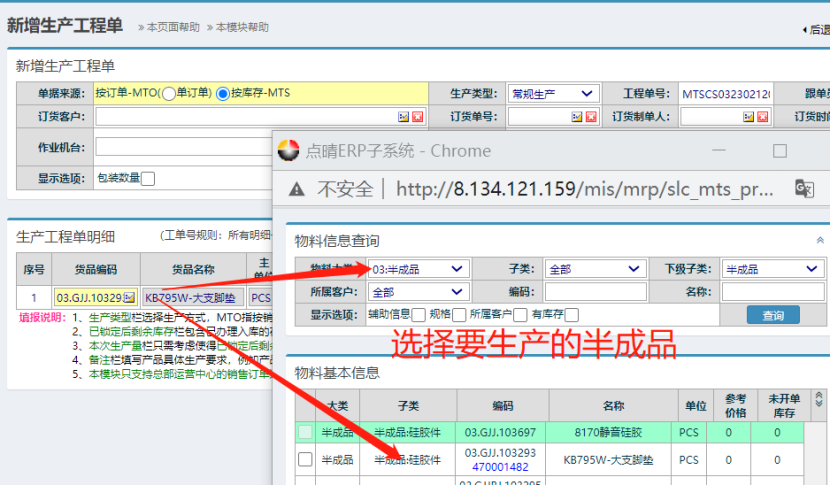The height and width of the screenshot is (485, 831).
Task: Click the 编码 column header in popup table
Action: point(502,406)
